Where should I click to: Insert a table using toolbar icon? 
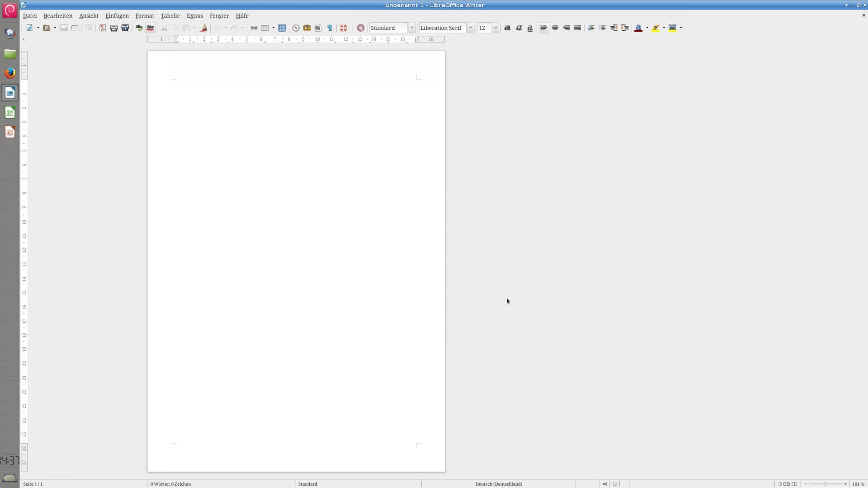(265, 28)
